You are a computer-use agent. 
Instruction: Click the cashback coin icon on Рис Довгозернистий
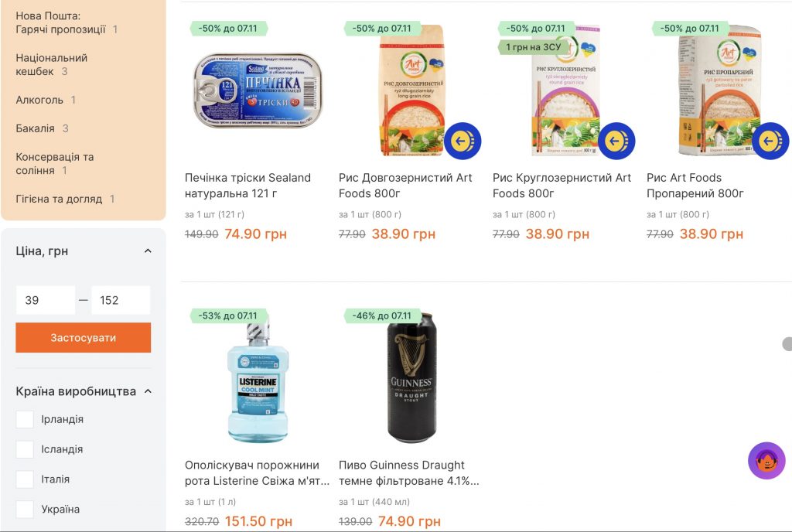click(463, 141)
